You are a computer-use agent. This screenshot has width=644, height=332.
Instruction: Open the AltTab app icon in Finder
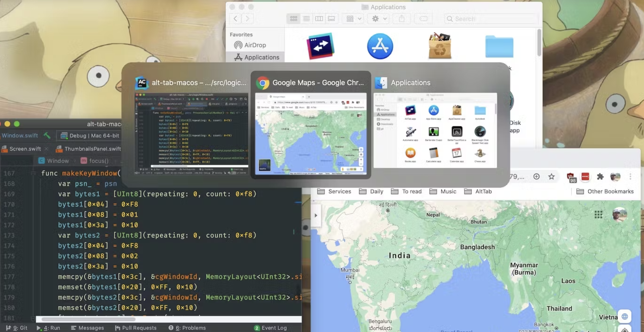[320, 46]
